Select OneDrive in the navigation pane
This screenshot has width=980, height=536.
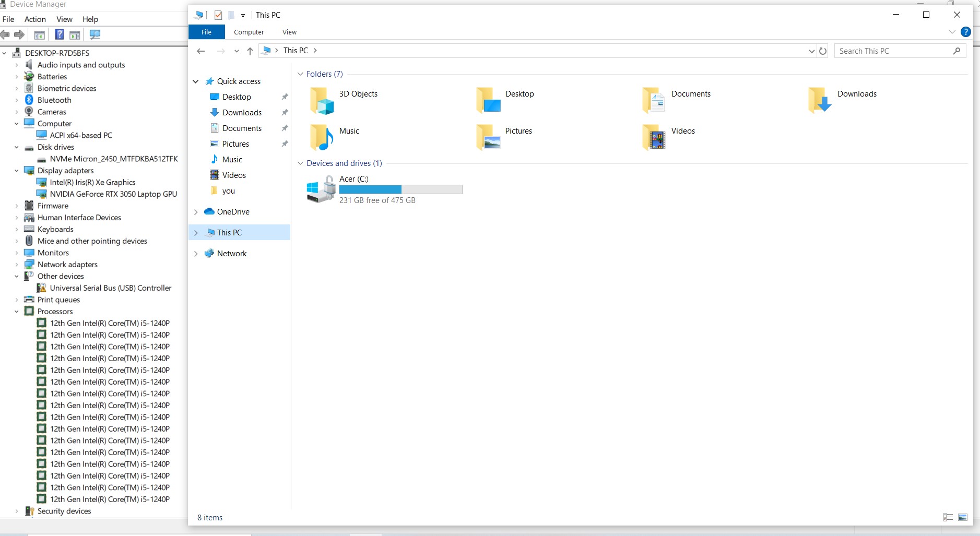coord(233,212)
